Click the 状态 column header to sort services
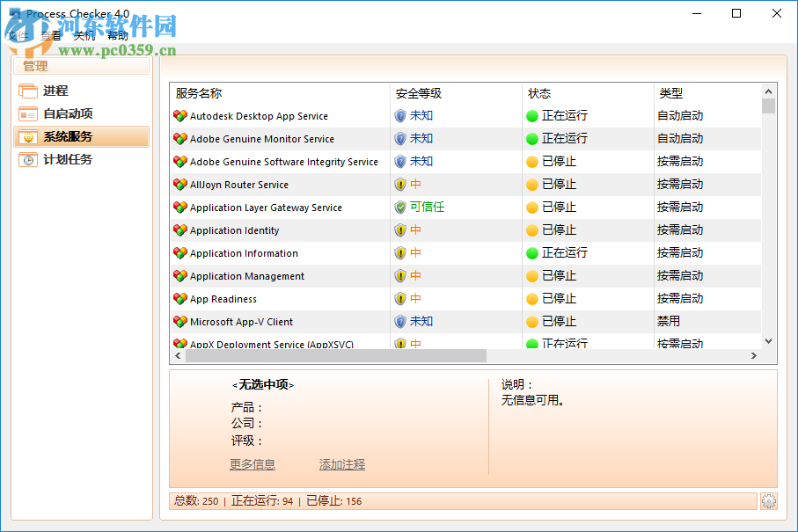 point(538,92)
